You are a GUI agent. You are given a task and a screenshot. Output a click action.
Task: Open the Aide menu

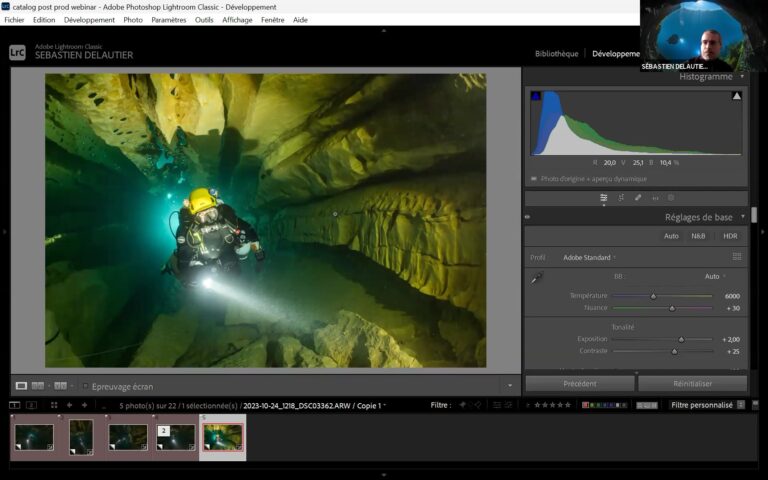[x=300, y=20]
